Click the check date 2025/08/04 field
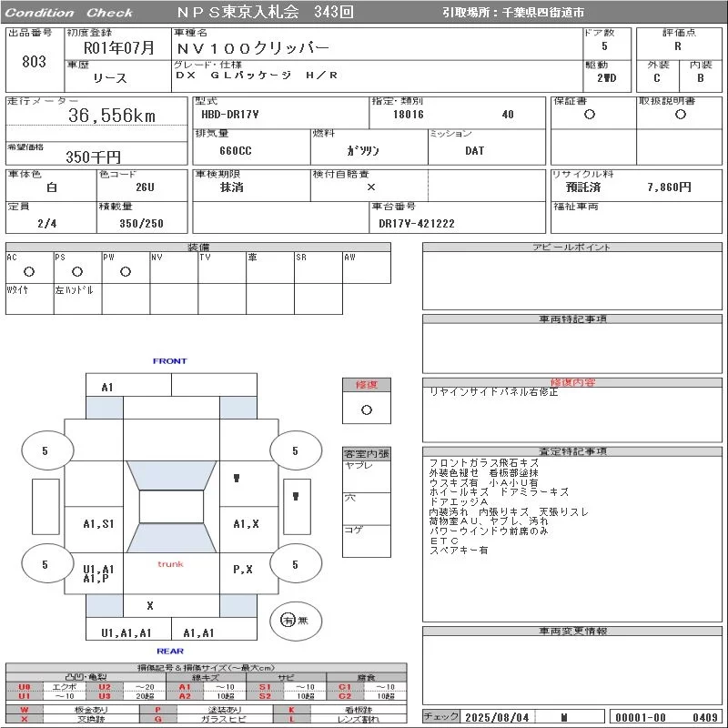Viewport: 728px width, 728px height. click(x=495, y=717)
